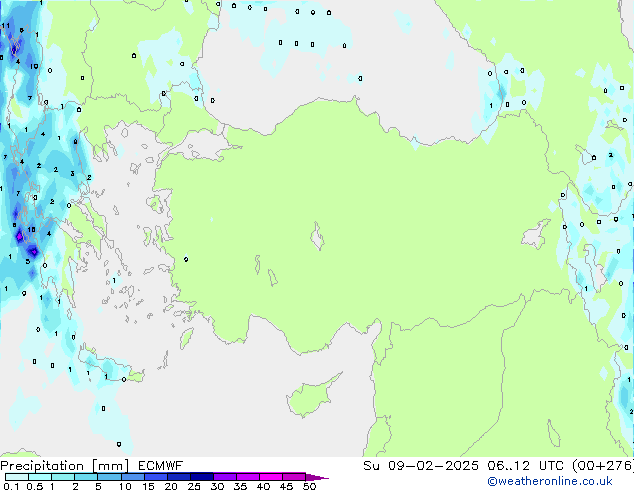Click the 'Su 09-02-2025' forecast date text
Image resolution: width=634 pixels, height=490 pixels.
[421, 466]
